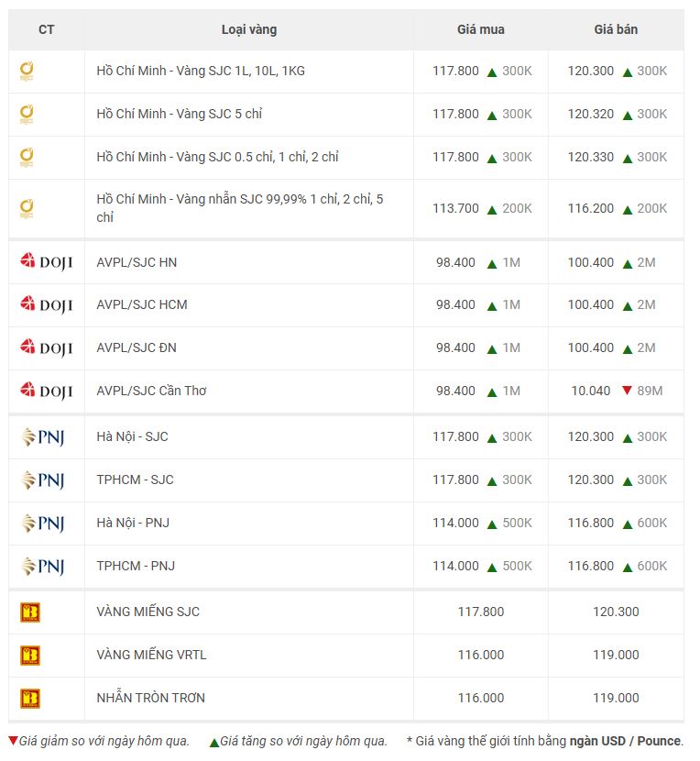Click the logo beside NHẪN TRÒN TRƠN

tap(30, 699)
